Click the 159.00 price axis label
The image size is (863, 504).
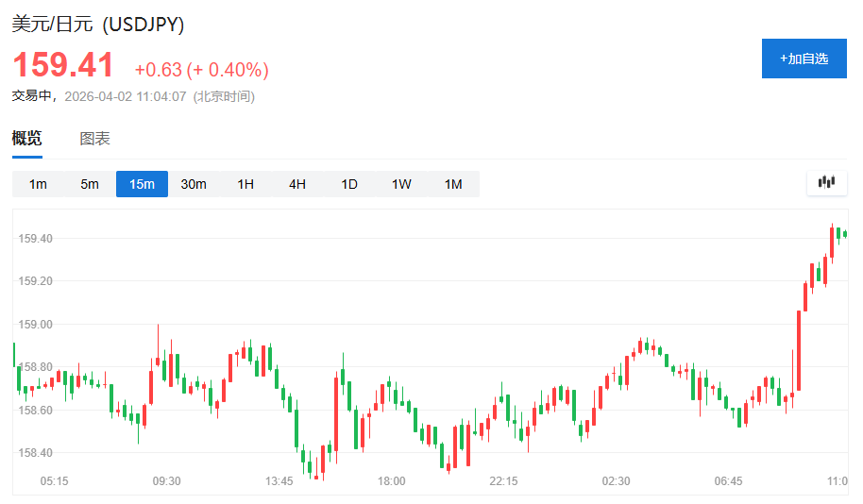coord(35,324)
